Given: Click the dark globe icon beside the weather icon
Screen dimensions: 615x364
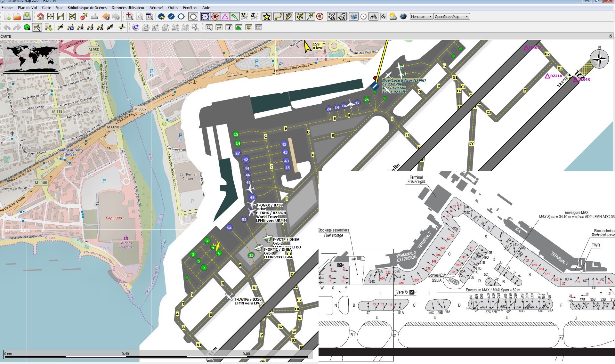Looking at the screenshot, I should 403,16.
